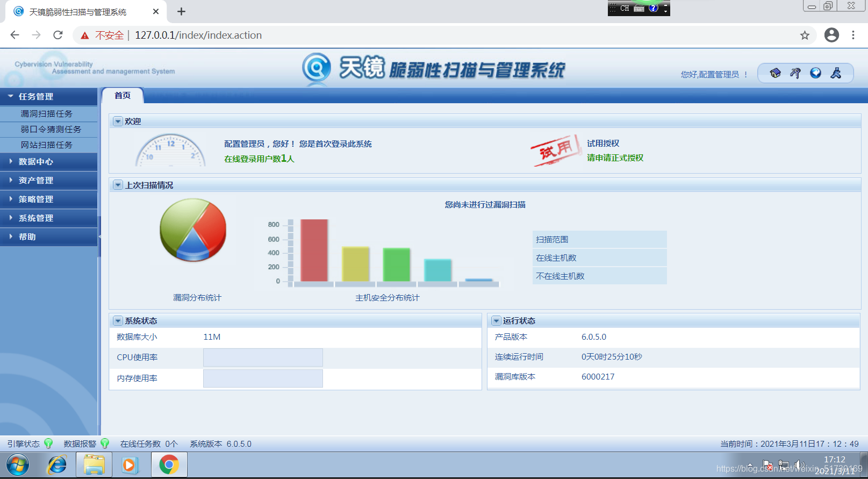Expand the 数据中心 menu section
The image size is (868, 479).
pyautogui.click(x=48, y=162)
